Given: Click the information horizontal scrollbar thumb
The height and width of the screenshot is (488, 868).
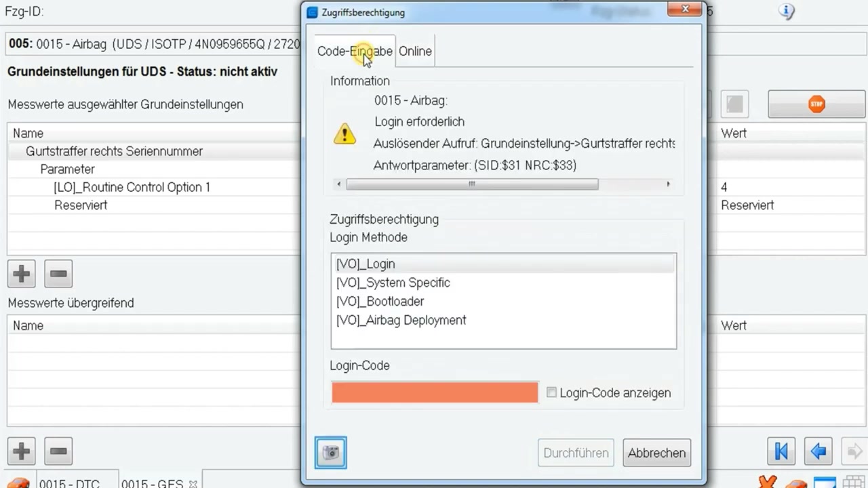Looking at the screenshot, I should 472,184.
